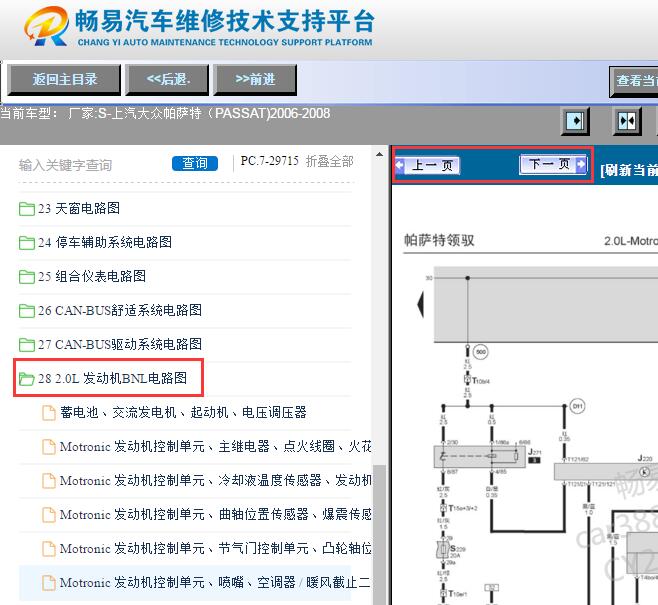Open Motronic 喷嘴、空调器 document
The height and width of the screenshot is (605, 658).
(215, 582)
